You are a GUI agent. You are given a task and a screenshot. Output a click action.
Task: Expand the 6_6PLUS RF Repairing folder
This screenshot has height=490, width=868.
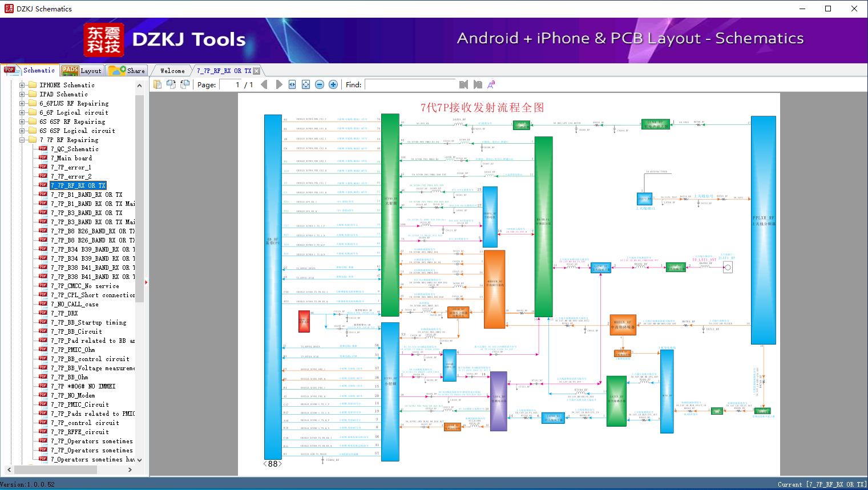(22, 103)
